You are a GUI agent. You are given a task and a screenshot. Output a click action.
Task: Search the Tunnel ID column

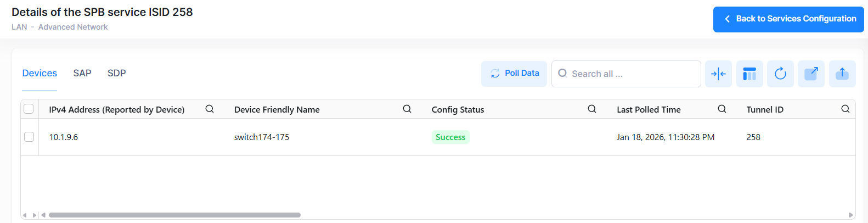pos(846,109)
